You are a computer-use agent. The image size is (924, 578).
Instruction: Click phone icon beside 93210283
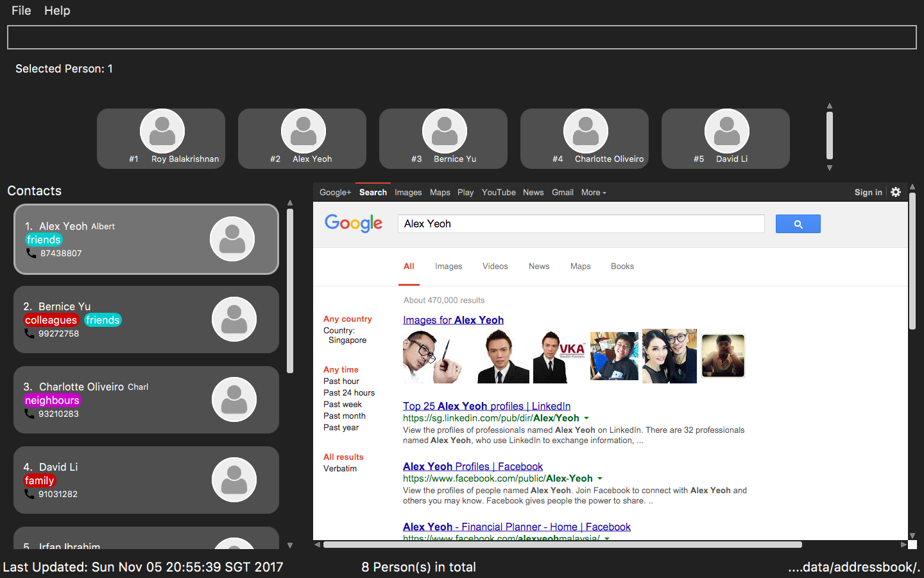[x=30, y=414]
